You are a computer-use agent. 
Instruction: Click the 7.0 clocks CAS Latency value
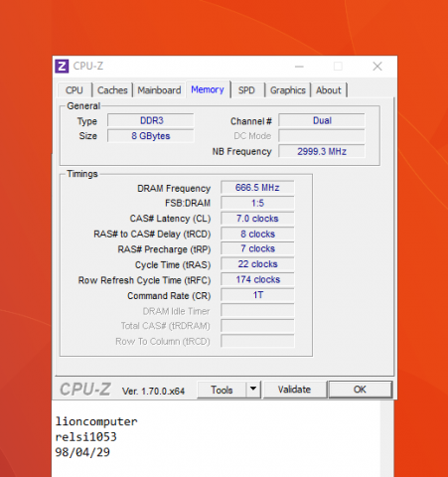coord(257,219)
